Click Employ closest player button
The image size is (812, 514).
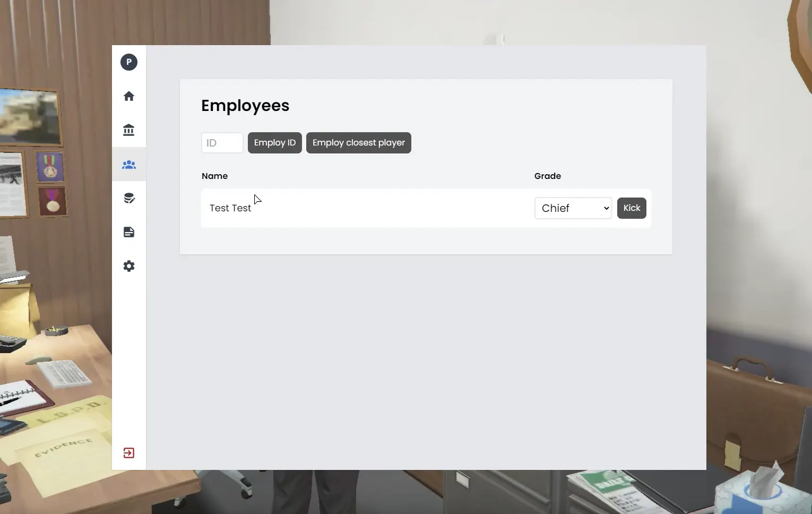pyautogui.click(x=358, y=143)
